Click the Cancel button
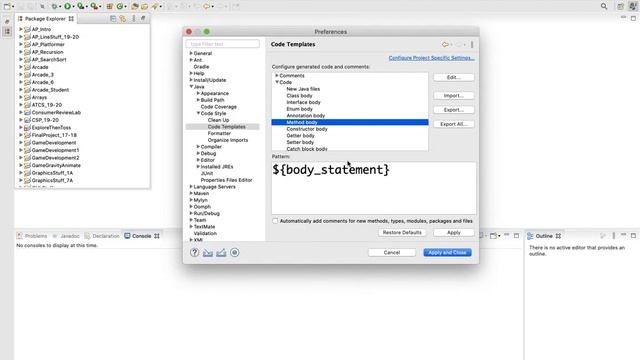The width and height of the screenshot is (640, 360). (x=392, y=253)
